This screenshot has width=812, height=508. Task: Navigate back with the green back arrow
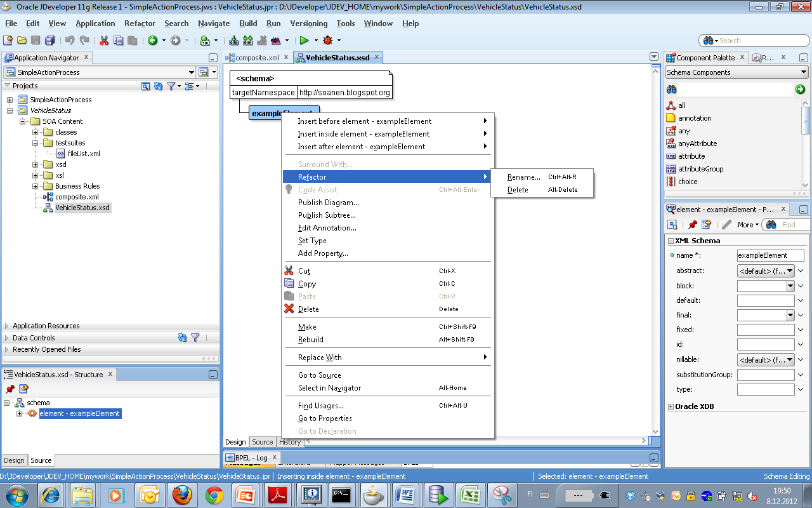pyautogui.click(x=152, y=40)
